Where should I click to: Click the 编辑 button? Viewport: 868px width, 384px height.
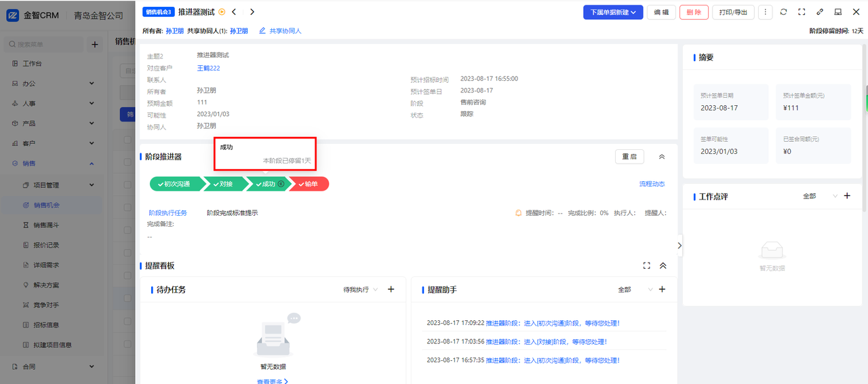(660, 12)
